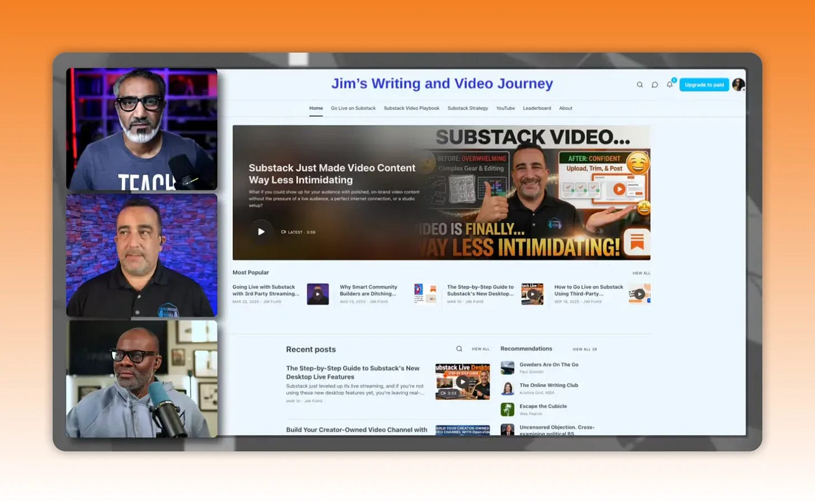Play the 'How to Go Live on Substack' thumbnail
This screenshot has width=815, height=504.
[x=639, y=294]
